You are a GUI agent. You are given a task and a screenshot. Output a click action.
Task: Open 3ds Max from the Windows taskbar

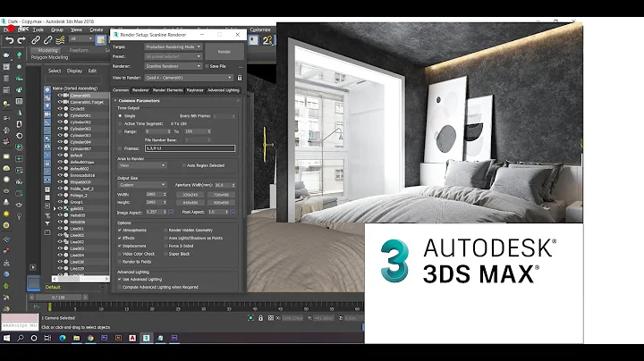pos(146,338)
